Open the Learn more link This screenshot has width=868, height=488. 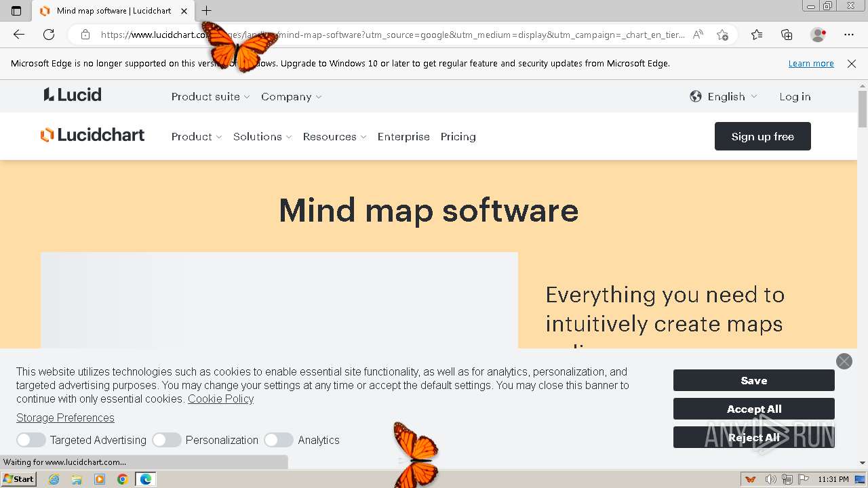(811, 63)
